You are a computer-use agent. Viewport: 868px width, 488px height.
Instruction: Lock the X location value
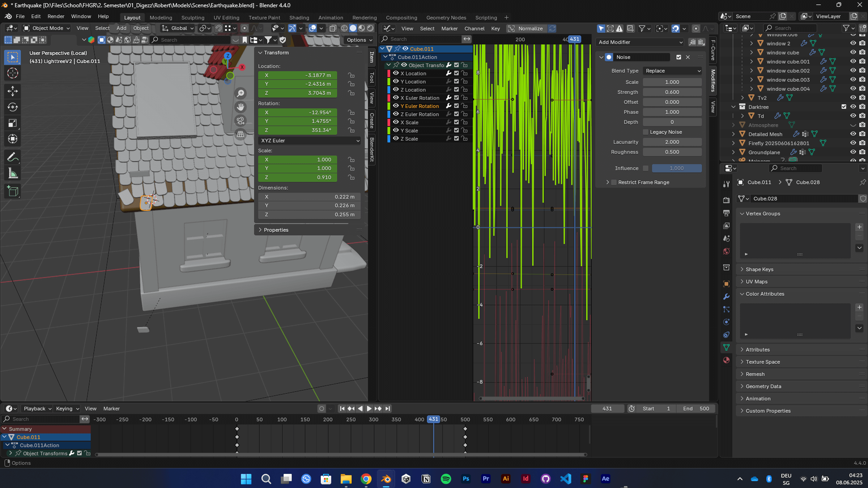point(351,75)
